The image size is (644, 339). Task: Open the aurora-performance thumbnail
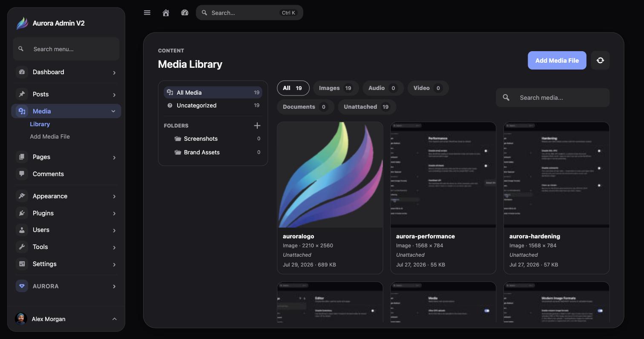[x=443, y=175]
